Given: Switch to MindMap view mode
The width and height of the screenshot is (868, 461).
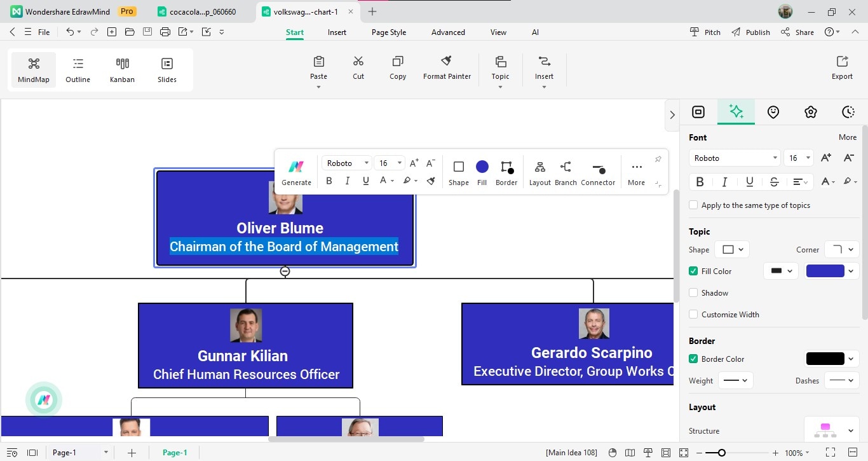Looking at the screenshot, I should tap(34, 70).
